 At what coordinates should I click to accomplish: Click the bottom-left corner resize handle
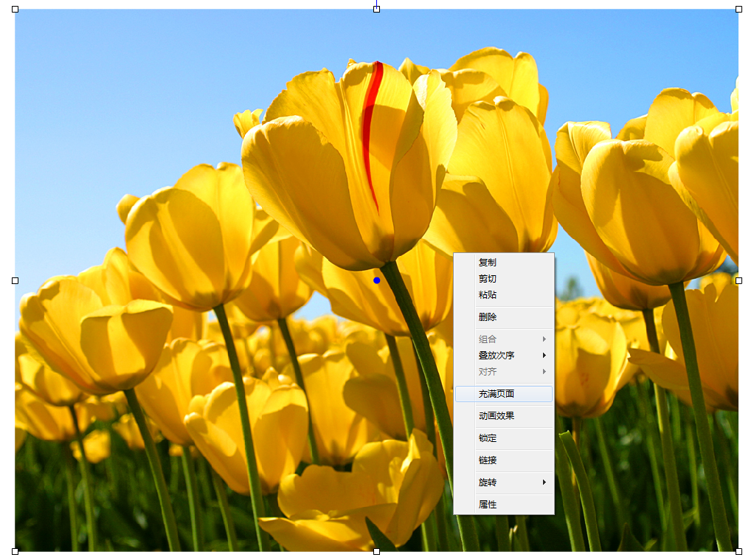(15, 551)
